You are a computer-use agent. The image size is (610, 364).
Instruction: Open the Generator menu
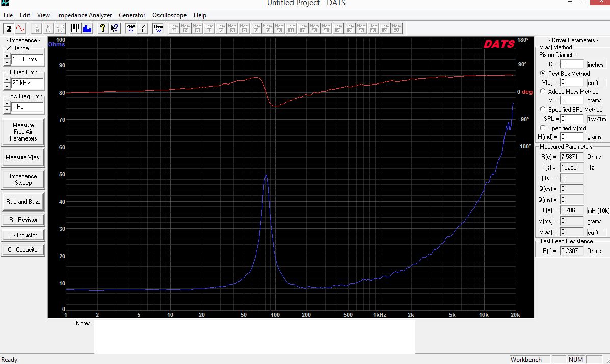[132, 15]
